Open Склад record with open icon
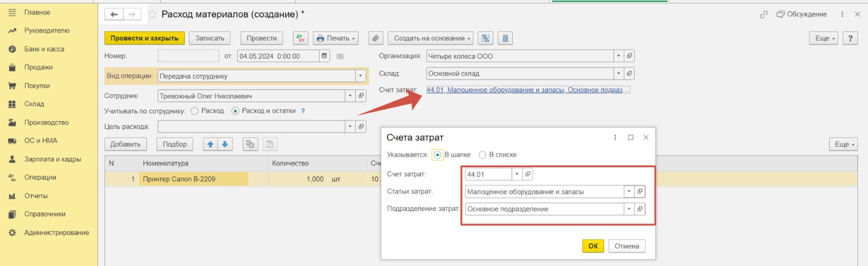 [x=629, y=73]
